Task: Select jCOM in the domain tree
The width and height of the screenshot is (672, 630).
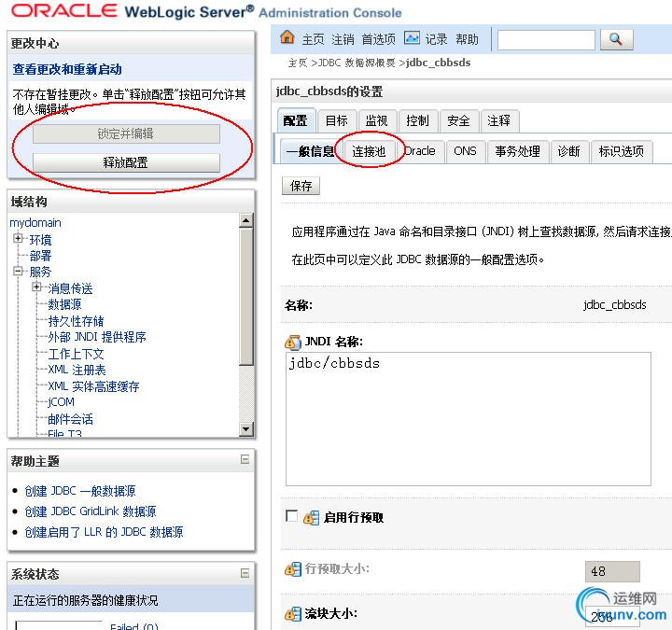Action: click(x=61, y=402)
